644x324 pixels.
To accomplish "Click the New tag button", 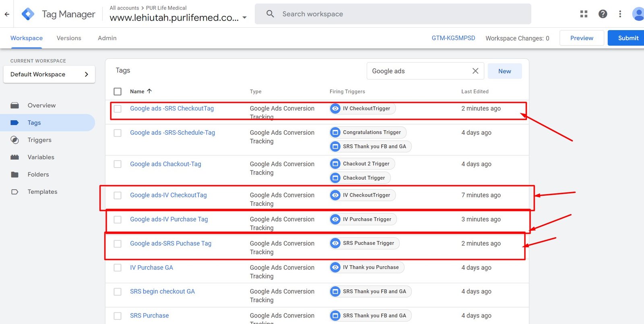I will point(505,71).
